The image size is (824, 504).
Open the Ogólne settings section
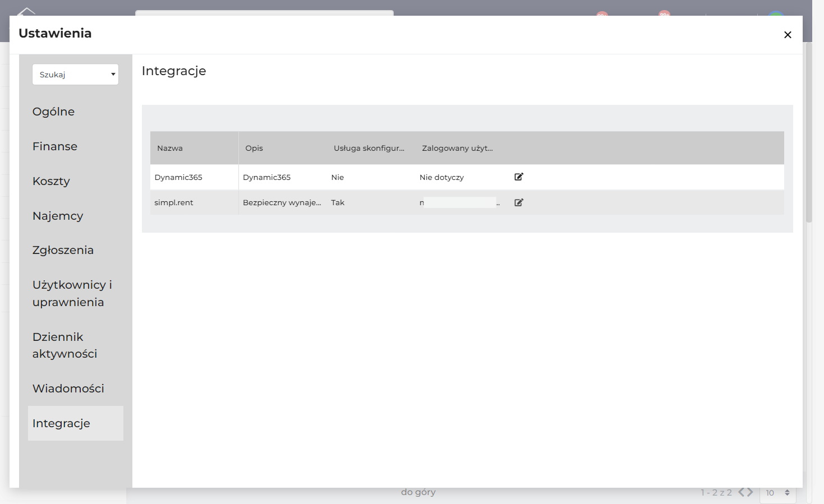coord(53,112)
